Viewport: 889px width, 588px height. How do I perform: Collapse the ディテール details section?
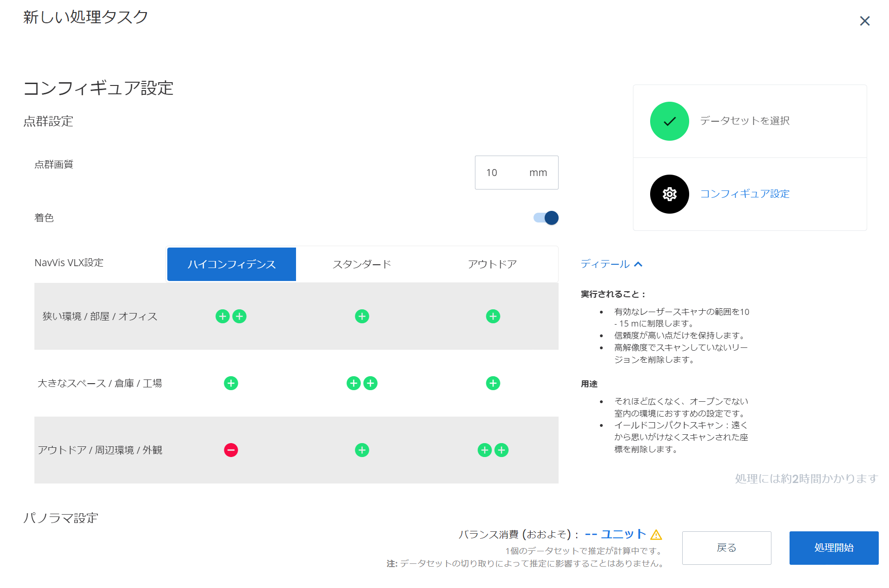(x=612, y=264)
